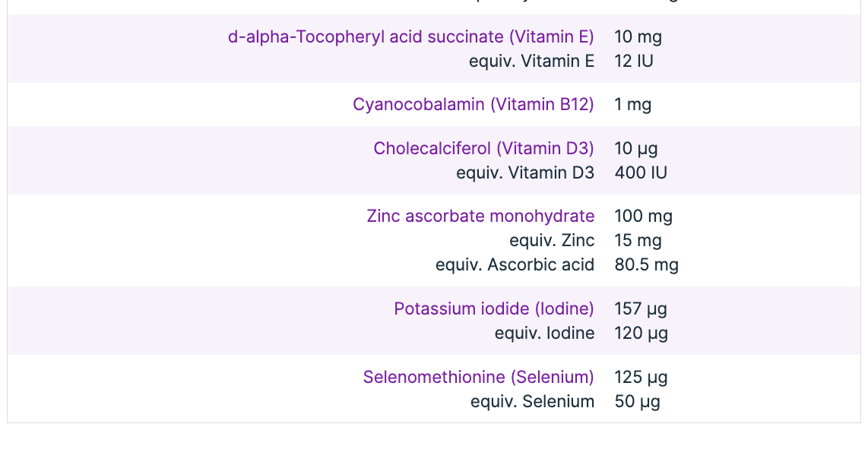This screenshot has height=465, width=868.
Task: Click the 157 µg Potassium iodide amount
Action: 641,308
